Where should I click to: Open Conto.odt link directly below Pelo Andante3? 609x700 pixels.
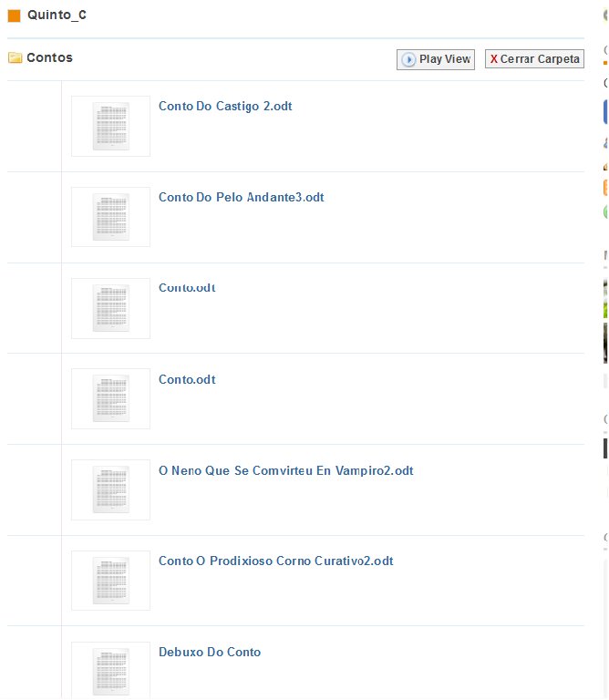pyautogui.click(x=187, y=288)
